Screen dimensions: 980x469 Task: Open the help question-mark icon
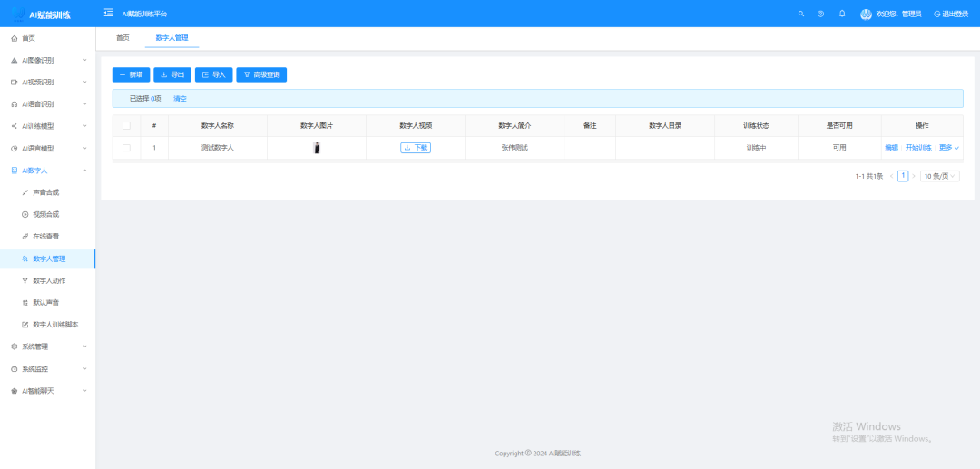click(820, 14)
